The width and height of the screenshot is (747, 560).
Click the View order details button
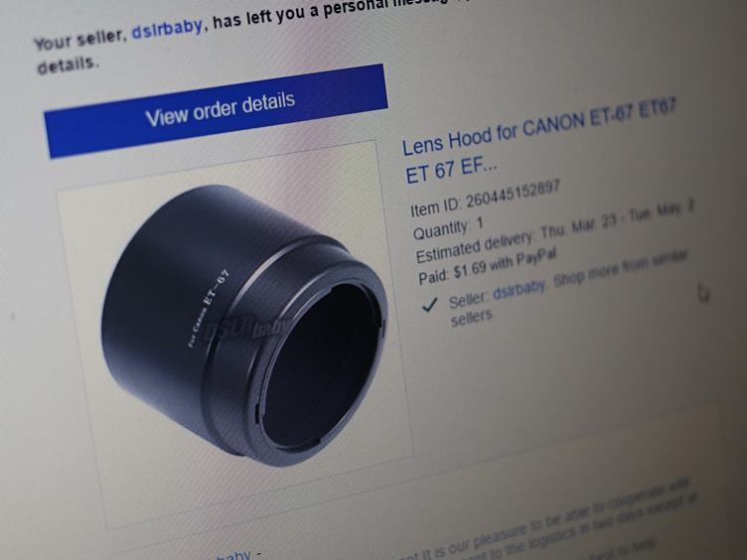[x=217, y=111]
